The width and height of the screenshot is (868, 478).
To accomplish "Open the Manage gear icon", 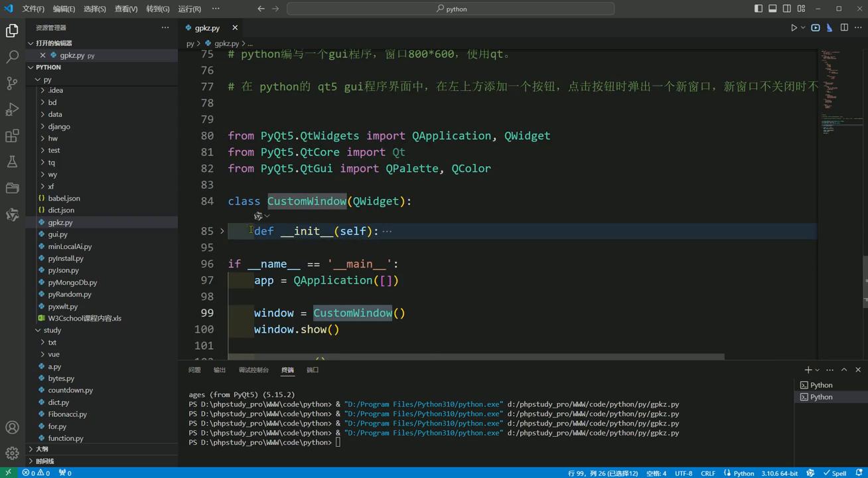I will [12, 453].
